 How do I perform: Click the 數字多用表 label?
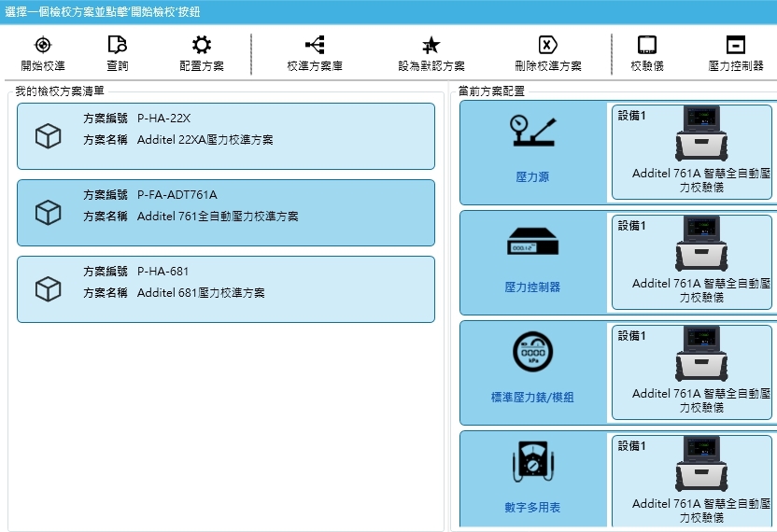click(532, 507)
